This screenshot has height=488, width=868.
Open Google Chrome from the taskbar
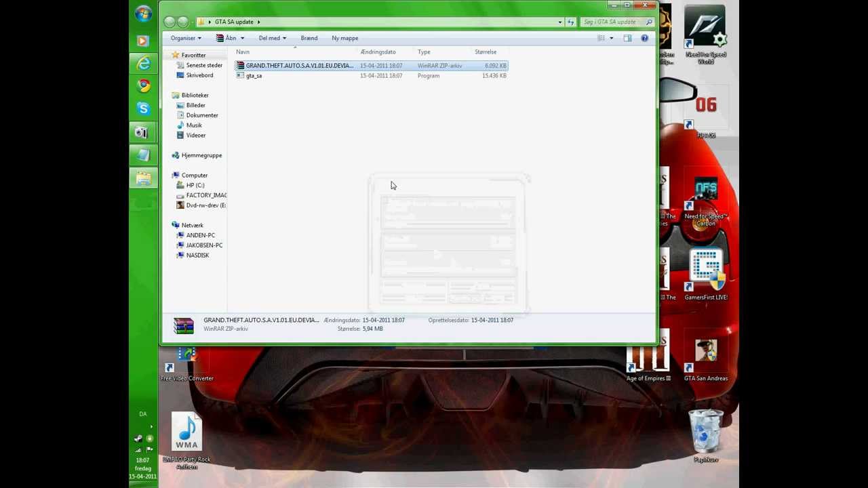(143, 85)
